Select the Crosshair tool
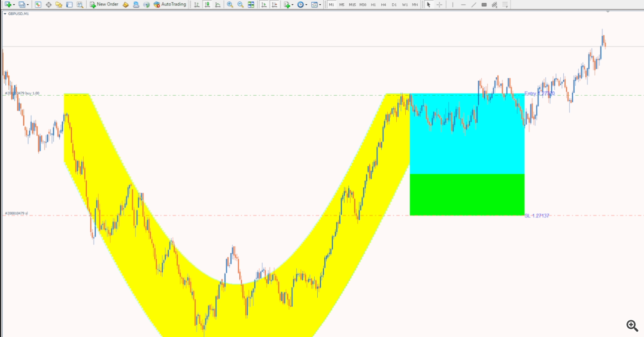The height and width of the screenshot is (337, 644). (x=439, y=4)
